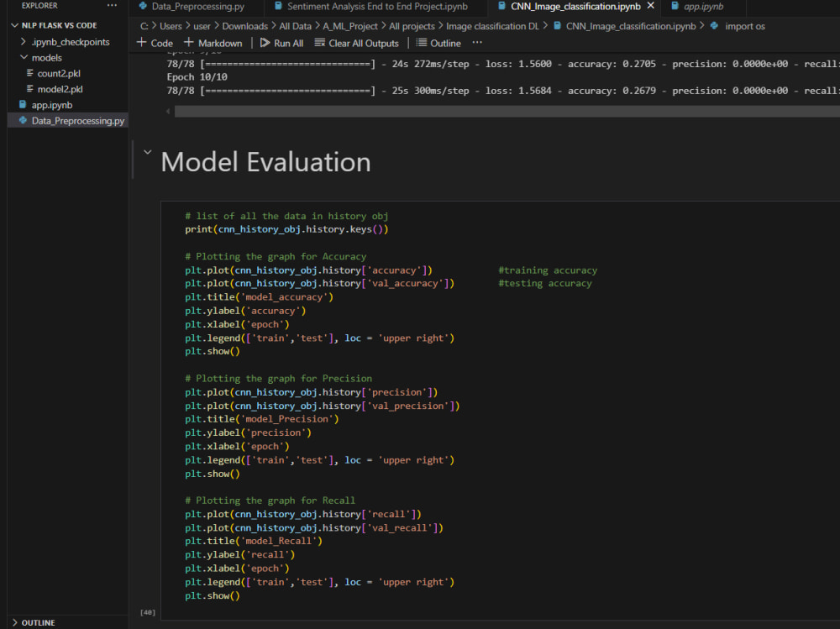Add a new Code cell
Screen dimensions: 840x629
[x=155, y=43]
